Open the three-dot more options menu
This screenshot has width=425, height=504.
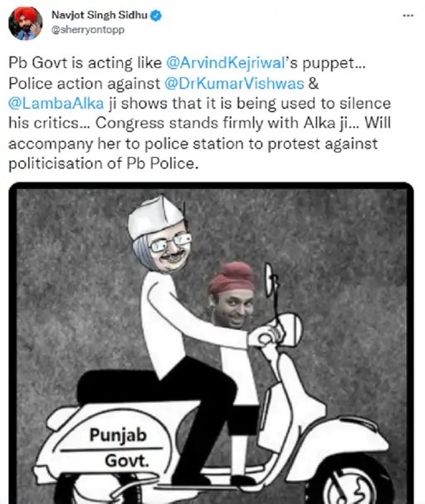tap(408, 15)
